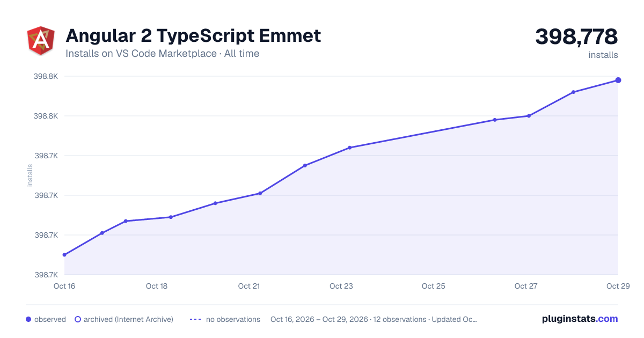Click the Oct 16 x-axis label
Viewport: 644px width, 338px height.
tap(64, 286)
